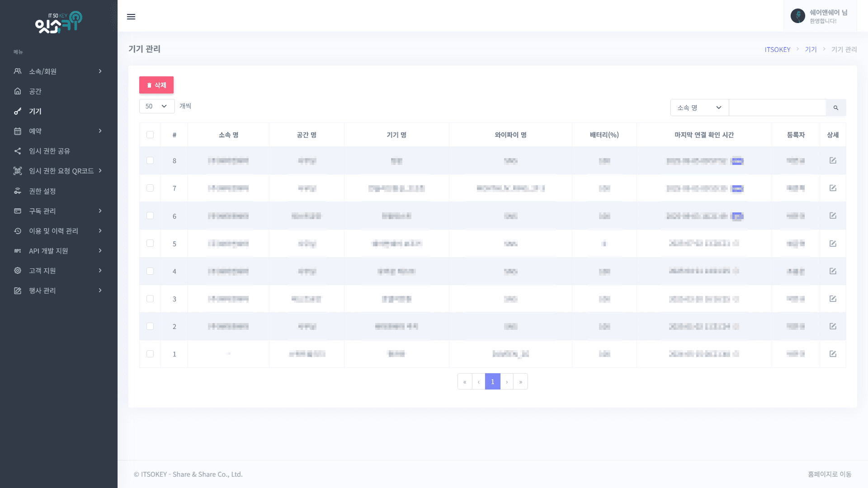This screenshot has height=488, width=868.
Task: Click the user profile avatar
Action: [797, 16]
